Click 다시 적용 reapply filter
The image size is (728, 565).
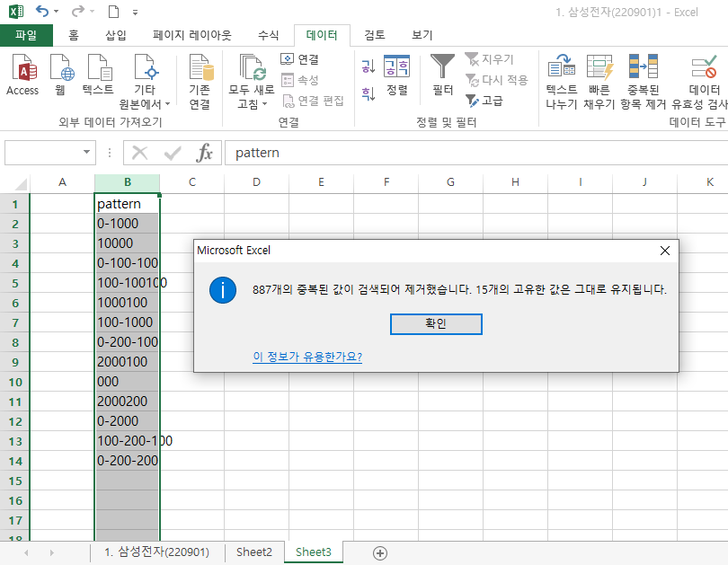coord(496,80)
